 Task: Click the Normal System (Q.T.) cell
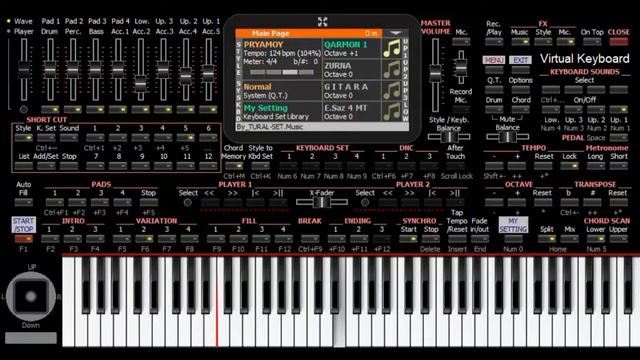click(x=282, y=91)
